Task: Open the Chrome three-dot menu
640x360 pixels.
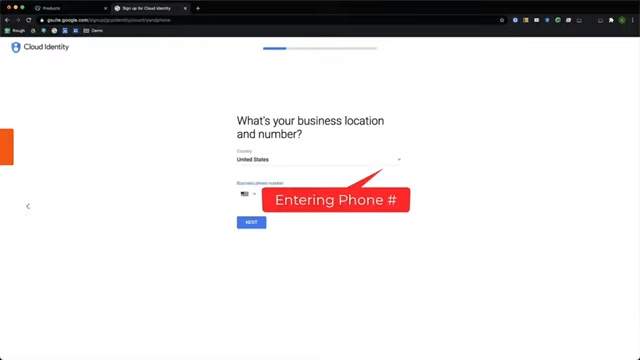Action: (x=632, y=20)
